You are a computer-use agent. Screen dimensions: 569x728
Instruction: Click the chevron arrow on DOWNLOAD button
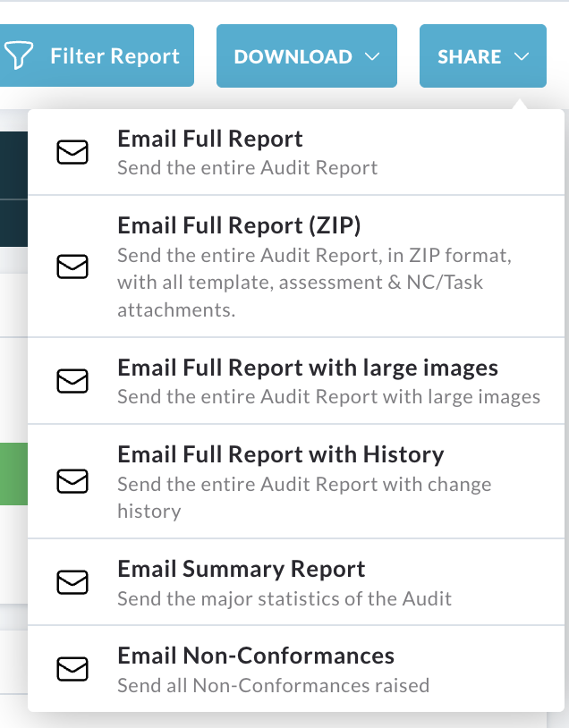[372, 56]
